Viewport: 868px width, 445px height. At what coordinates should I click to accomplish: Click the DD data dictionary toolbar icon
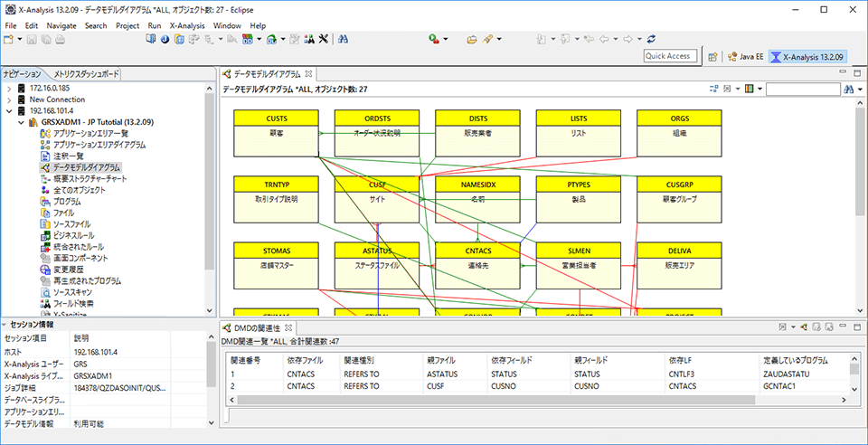[x=248, y=39]
